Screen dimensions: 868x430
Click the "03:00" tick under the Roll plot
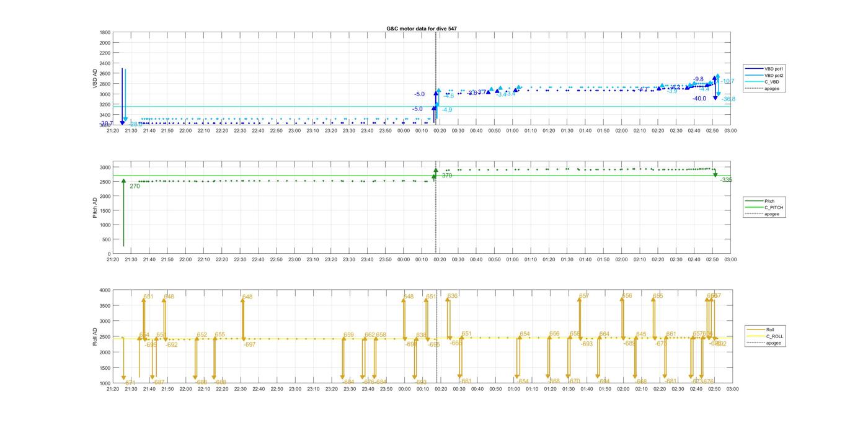732,389
